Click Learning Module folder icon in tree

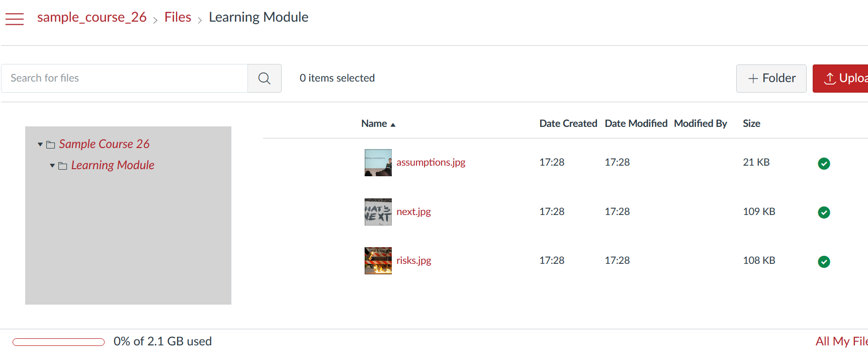click(63, 166)
